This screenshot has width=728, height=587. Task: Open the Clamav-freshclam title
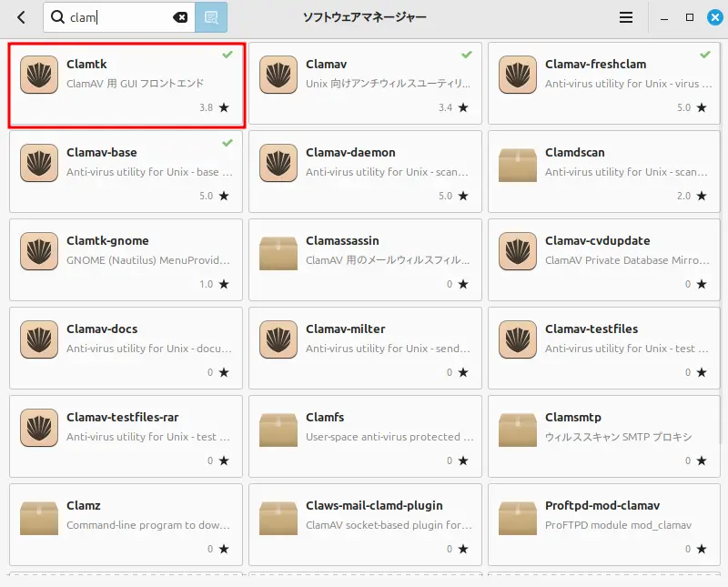[x=595, y=64]
